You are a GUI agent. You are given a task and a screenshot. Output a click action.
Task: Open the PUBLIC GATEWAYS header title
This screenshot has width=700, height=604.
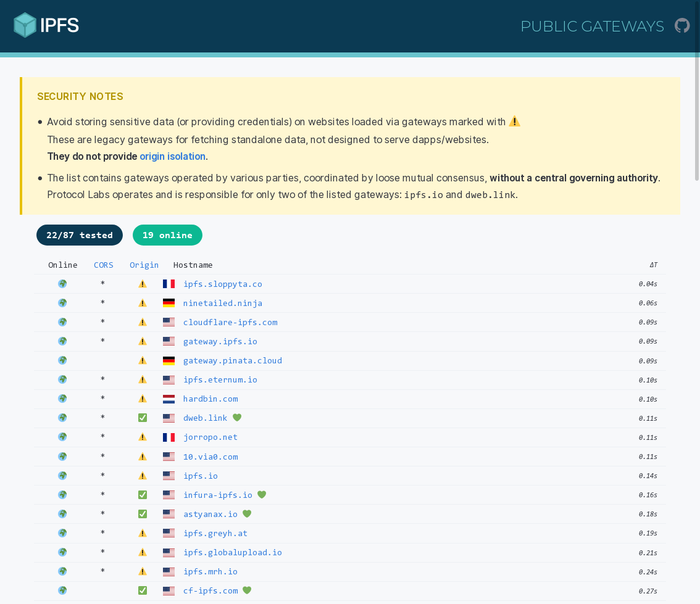coord(592,27)
